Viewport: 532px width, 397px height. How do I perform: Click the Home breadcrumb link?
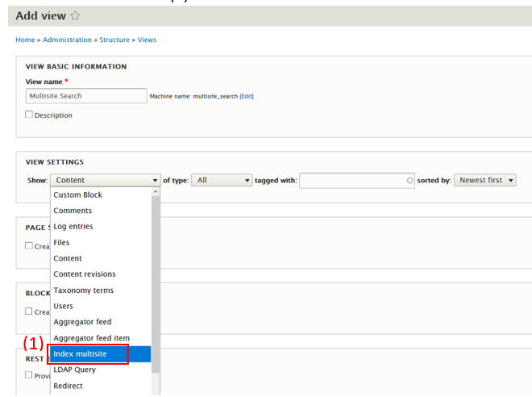(25, 40)
